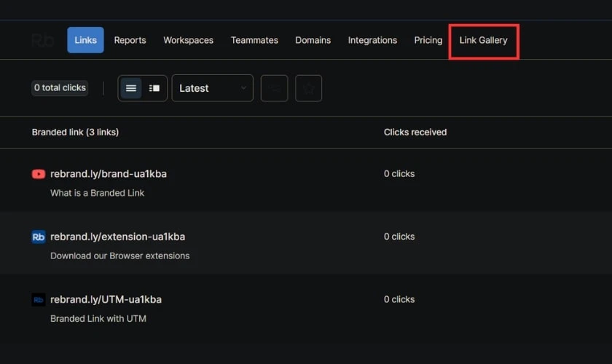Click the faint Rb logo in the header
Screen dimensions: 612x364
(42, 40)
